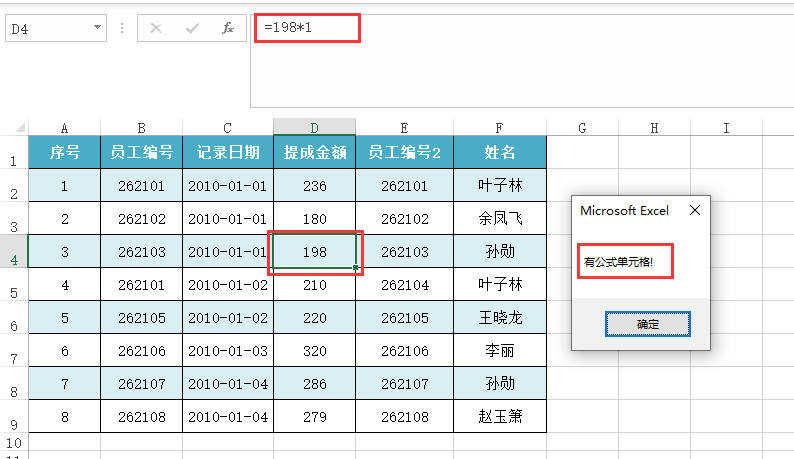This screenshot has width=794, height=459.
Task: Select cell containing 286
Action: 314,384
